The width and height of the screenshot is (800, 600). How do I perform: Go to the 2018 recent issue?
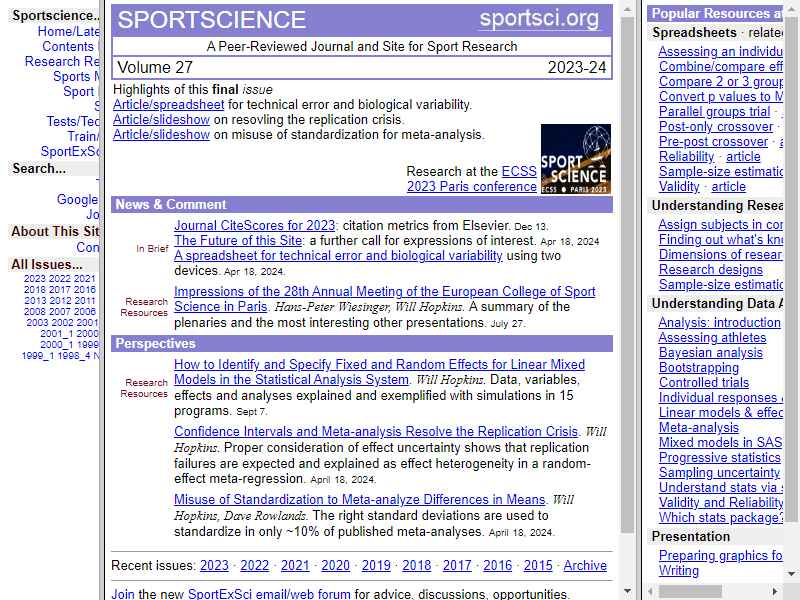tap(416, 566)
